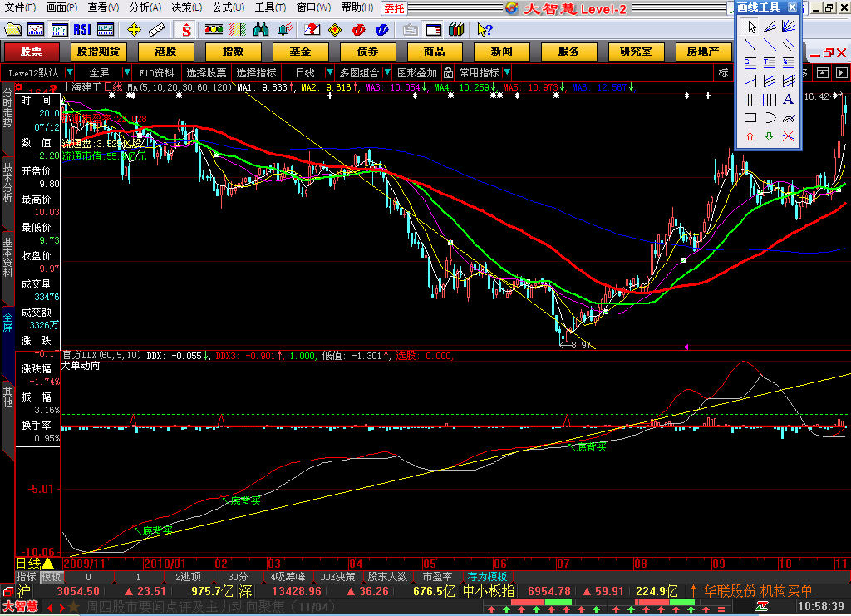Select the text annotation tool in drawing palette

(788, 100)
